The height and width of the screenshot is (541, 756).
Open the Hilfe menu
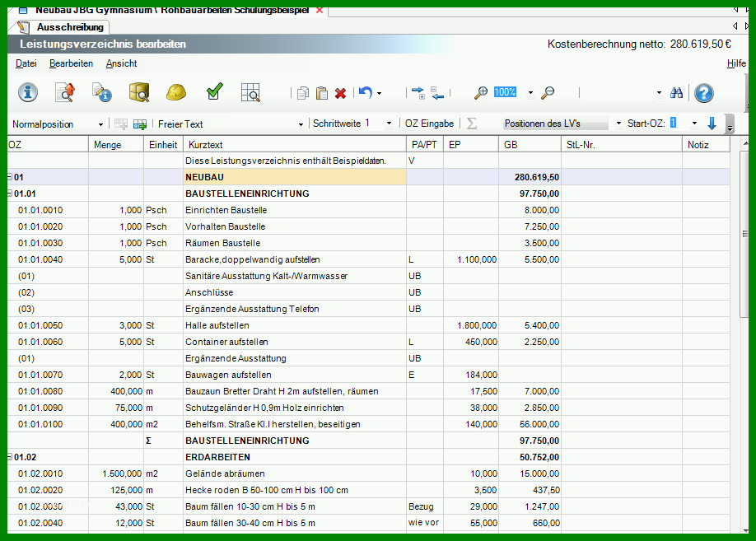point(736,63)
